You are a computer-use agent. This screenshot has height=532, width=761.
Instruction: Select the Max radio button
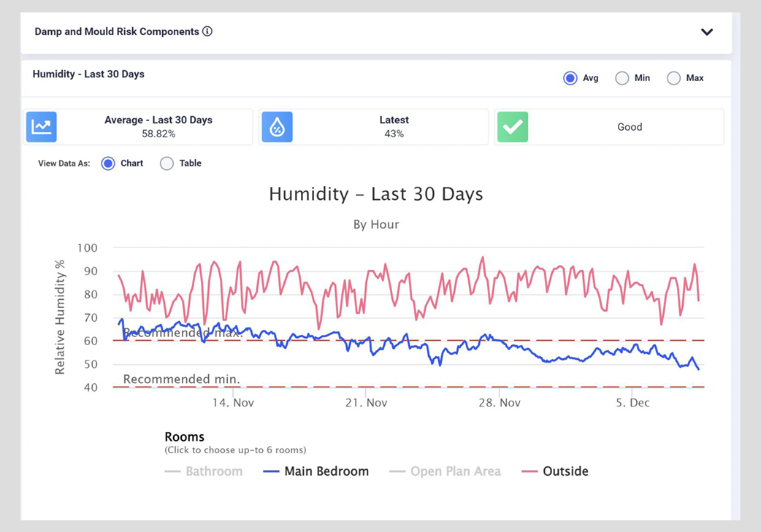click(x=674, y=78)
